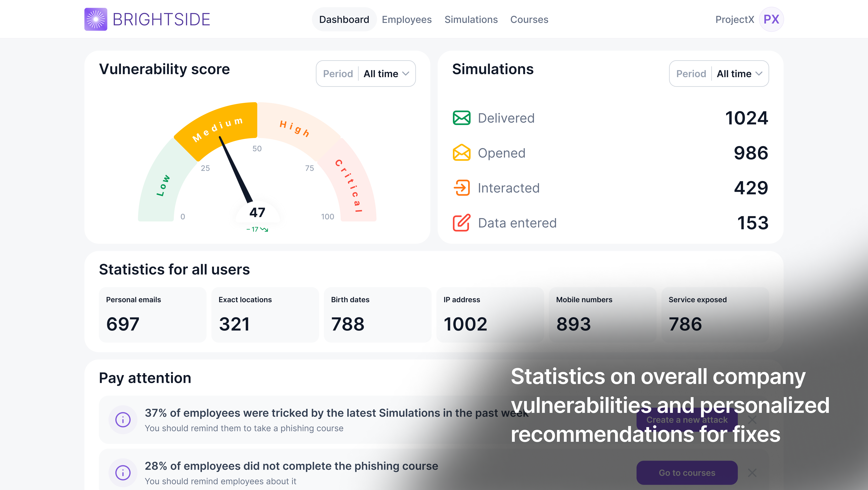
Task: Go to the Courses tab
Action: click(x=529, y=19)
